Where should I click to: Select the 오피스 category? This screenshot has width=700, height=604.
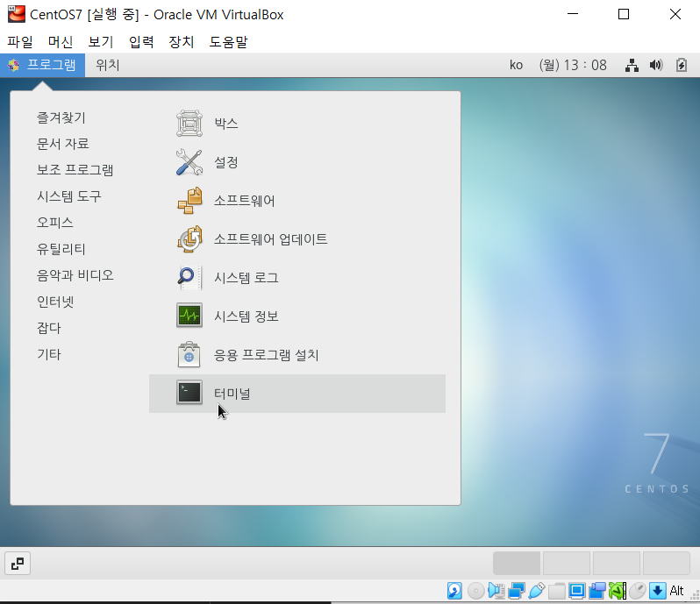click(x=55, y=223)
